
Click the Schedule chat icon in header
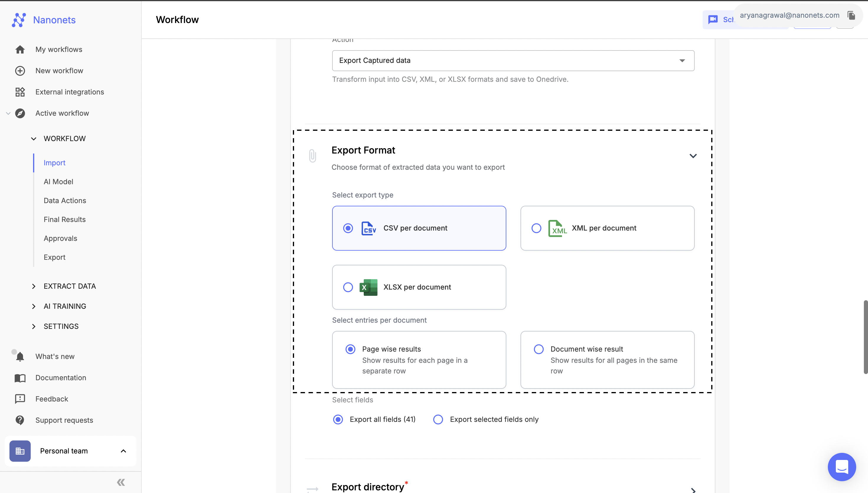(713, 20)
